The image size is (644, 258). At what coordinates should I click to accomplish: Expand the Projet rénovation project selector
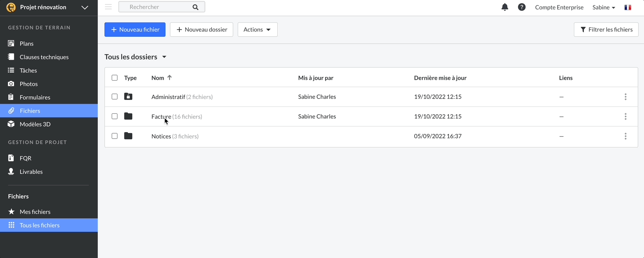85,7
